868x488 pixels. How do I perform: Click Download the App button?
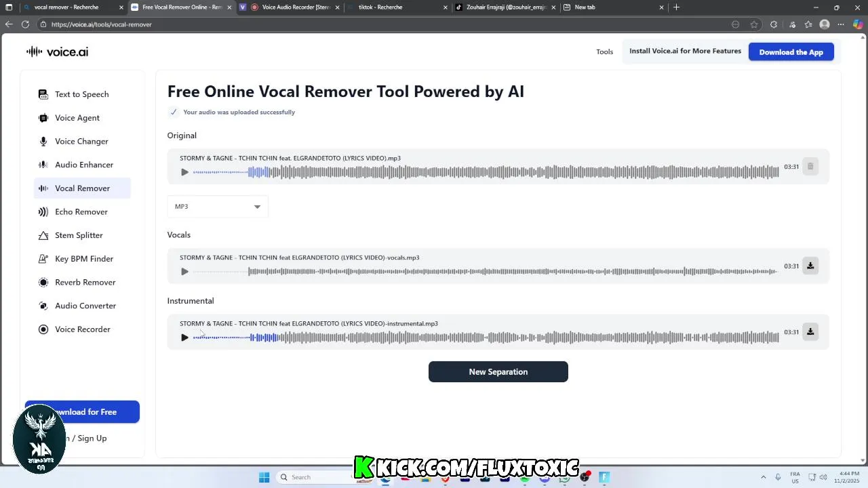[791, 52]
